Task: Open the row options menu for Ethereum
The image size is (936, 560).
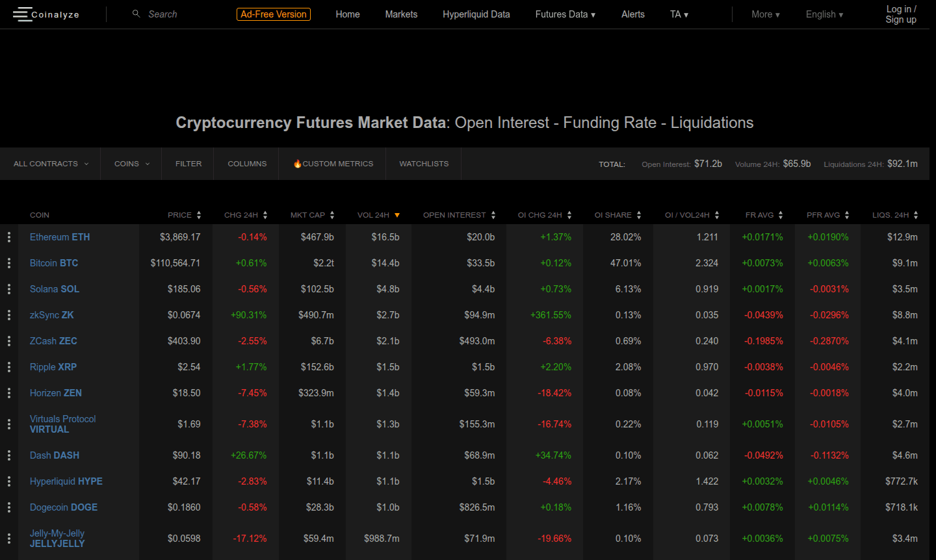Action: 9,236
